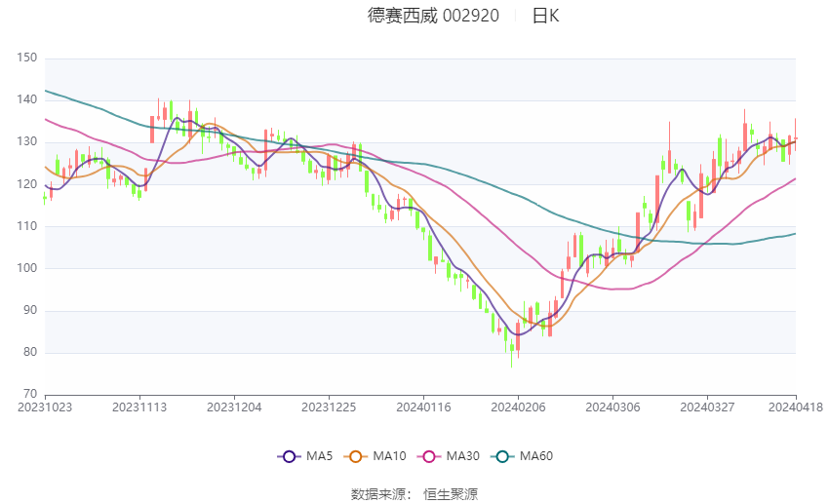The height and width of the screenshot is (504, 829).
Task: Toggle the MA10 orange legend marker
Action: point(355,456)
